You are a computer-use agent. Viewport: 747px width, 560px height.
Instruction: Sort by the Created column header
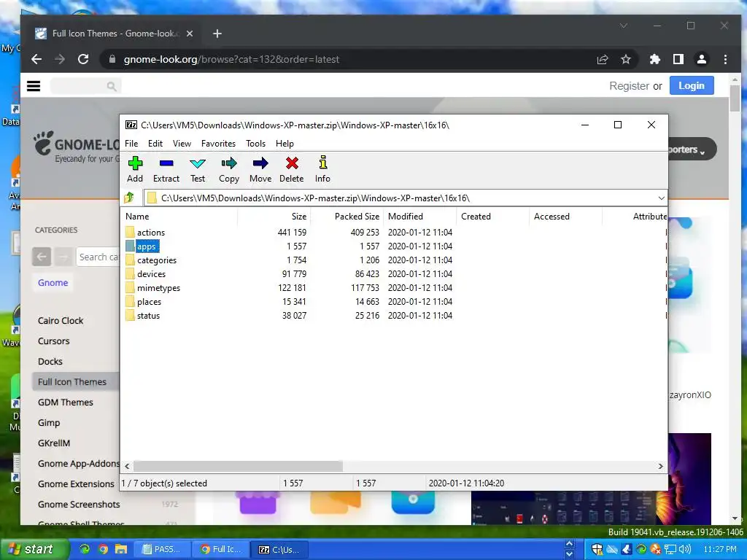point(492,216)
